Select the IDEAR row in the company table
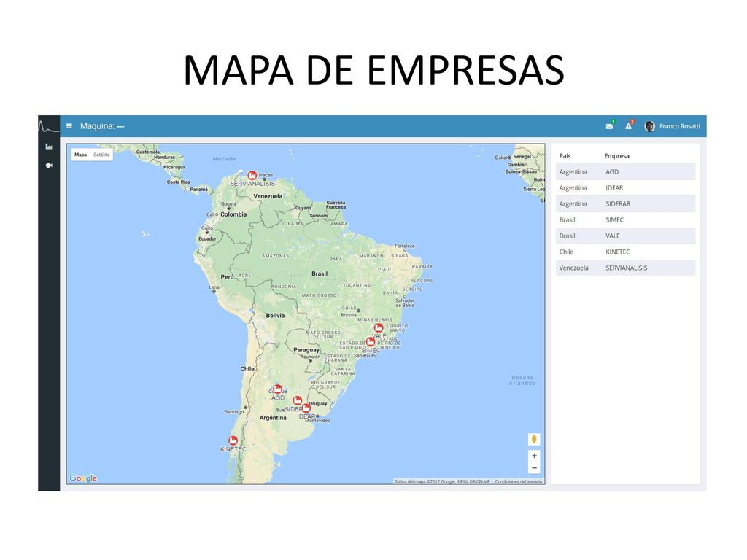The image size is (747, 560). 625,188
